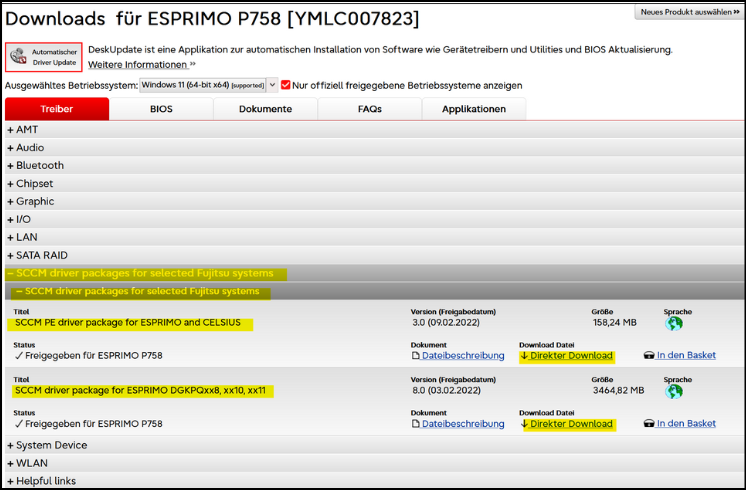This screenshot has height=490, width=746.
Task: Open the Betriebssystem dropdown showing Windows 11
Action: pos(208,85)
